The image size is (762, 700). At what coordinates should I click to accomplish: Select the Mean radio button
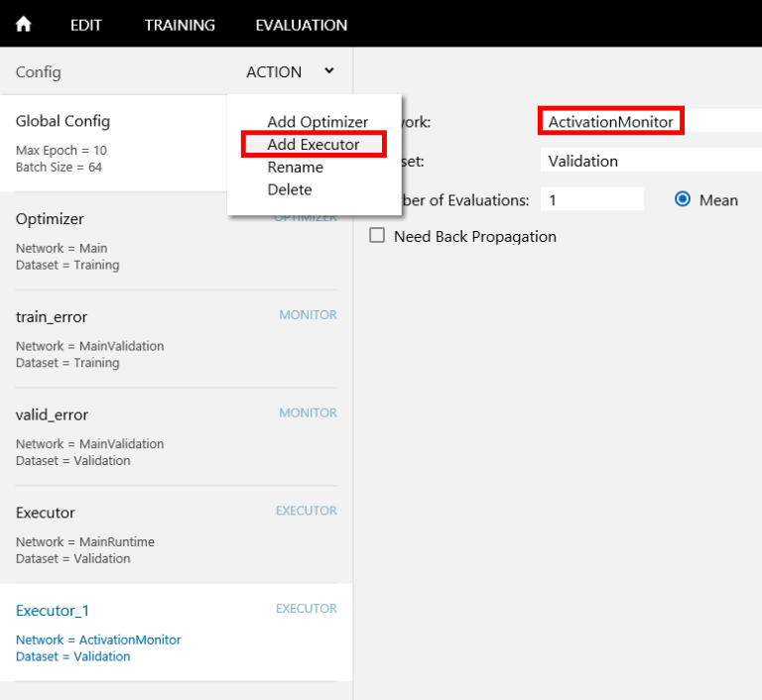683,199
